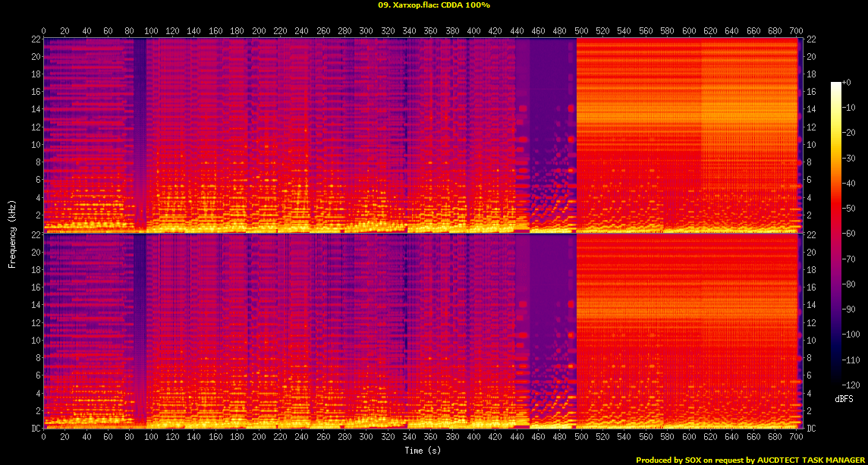Select the +0 label on the dBFS scale
Screen dimensions: 868x465
click(x=847, y=82)
